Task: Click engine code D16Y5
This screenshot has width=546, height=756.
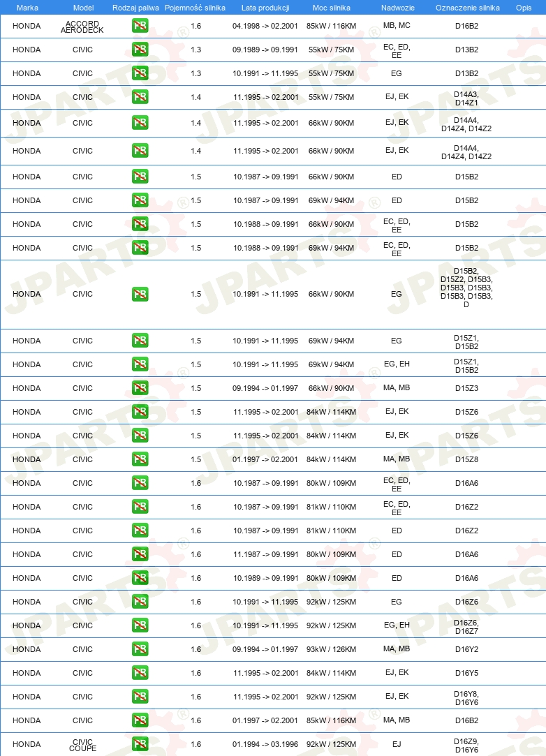Action: point(466,673)
